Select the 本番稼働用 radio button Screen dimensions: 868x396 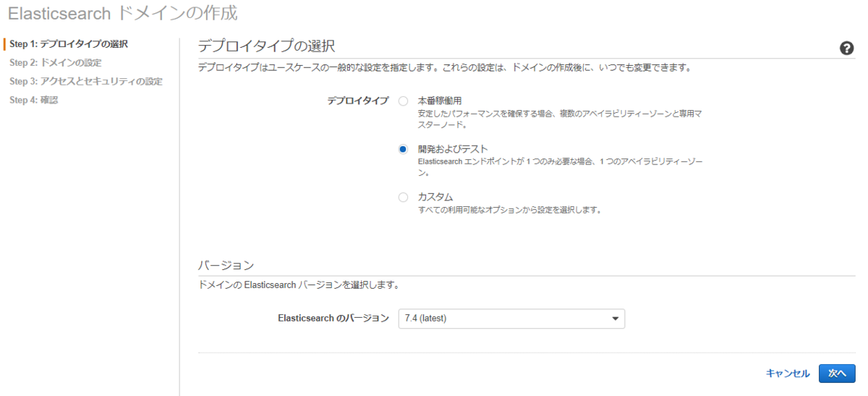(x=403, y=101)
